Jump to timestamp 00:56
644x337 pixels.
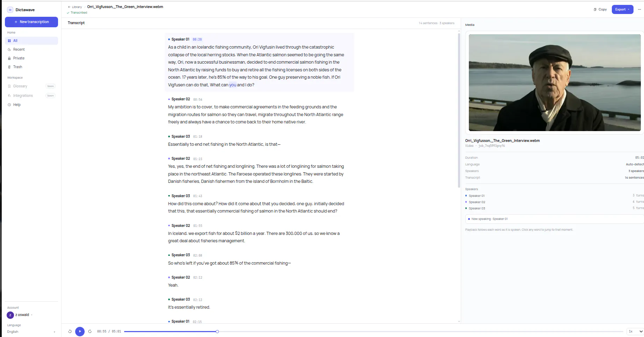pos(198,100)
